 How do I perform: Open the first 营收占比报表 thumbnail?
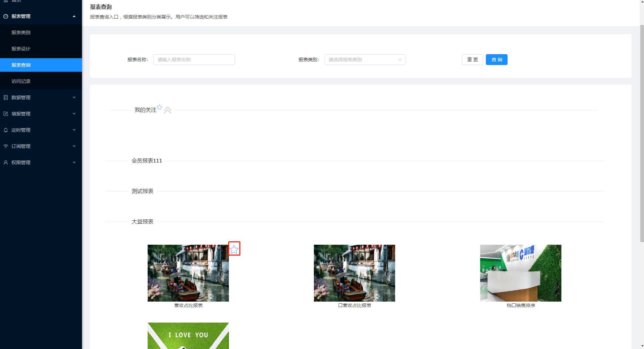coord(188,273)
